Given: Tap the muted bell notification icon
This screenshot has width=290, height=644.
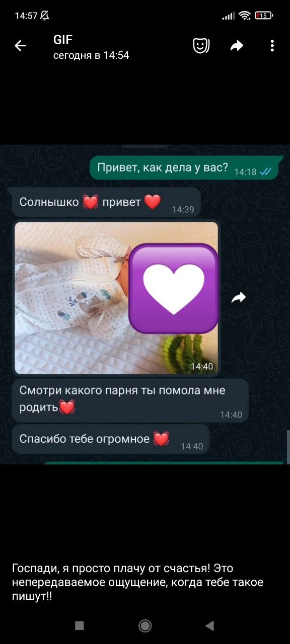Looking at the screenshot, I should (x=45, y=16).
